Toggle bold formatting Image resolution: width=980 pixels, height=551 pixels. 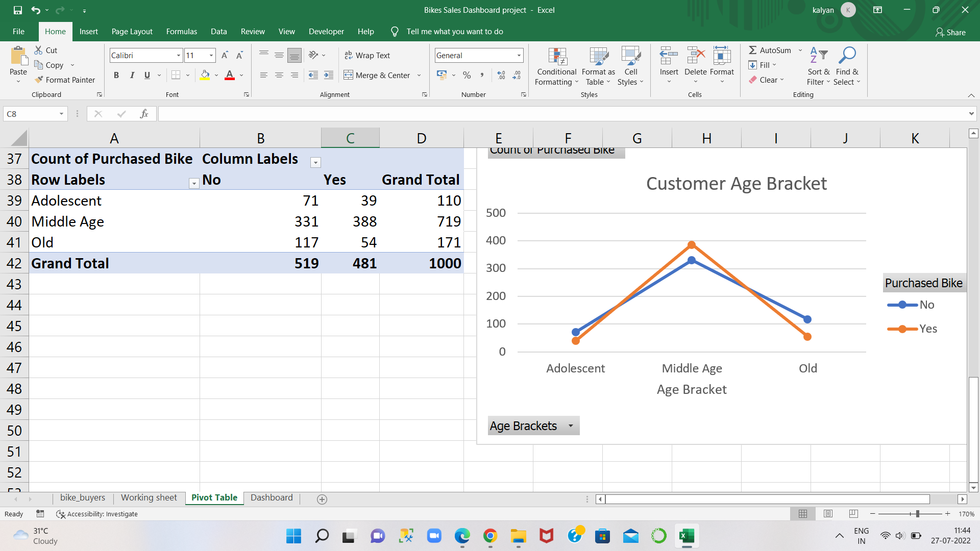116,75
